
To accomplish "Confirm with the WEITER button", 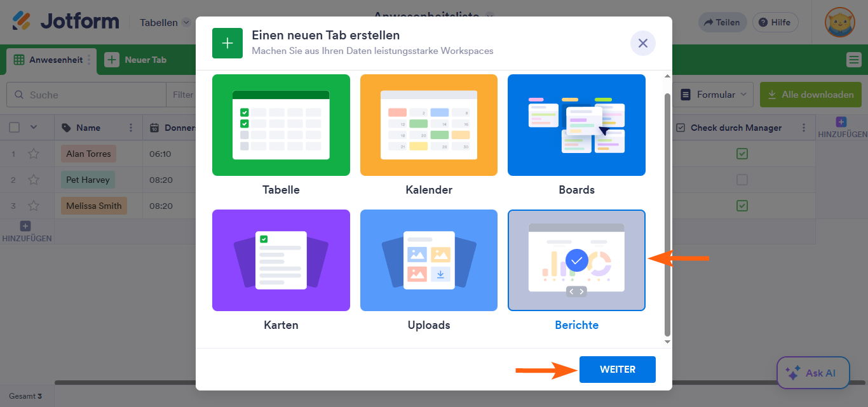I will pyautogui.click(x=616, y=369).
